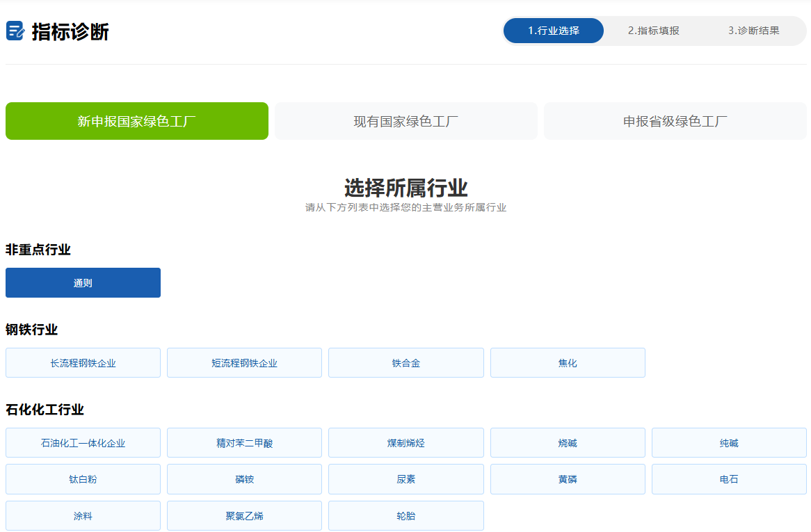The height and width of the screenshot is (532, 811).
Task: Select 纯碱 industry button
Action: point(729,443)
